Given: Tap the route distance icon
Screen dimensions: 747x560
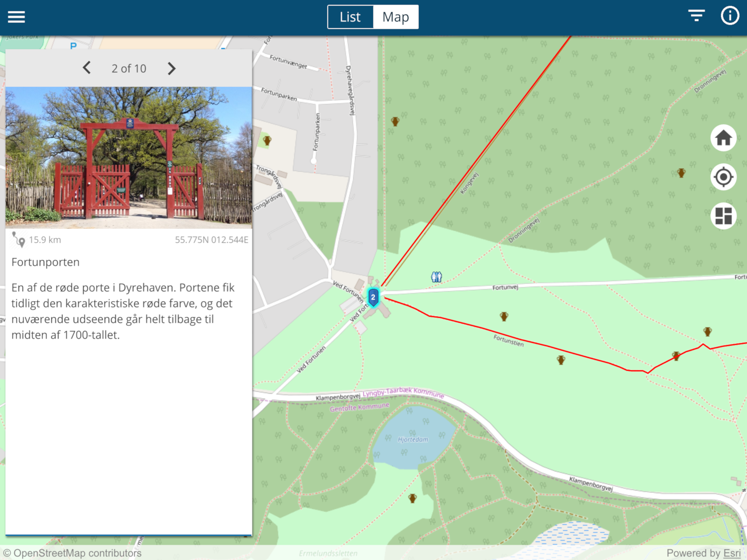Looking at the screenshot, I should [19, 240].
